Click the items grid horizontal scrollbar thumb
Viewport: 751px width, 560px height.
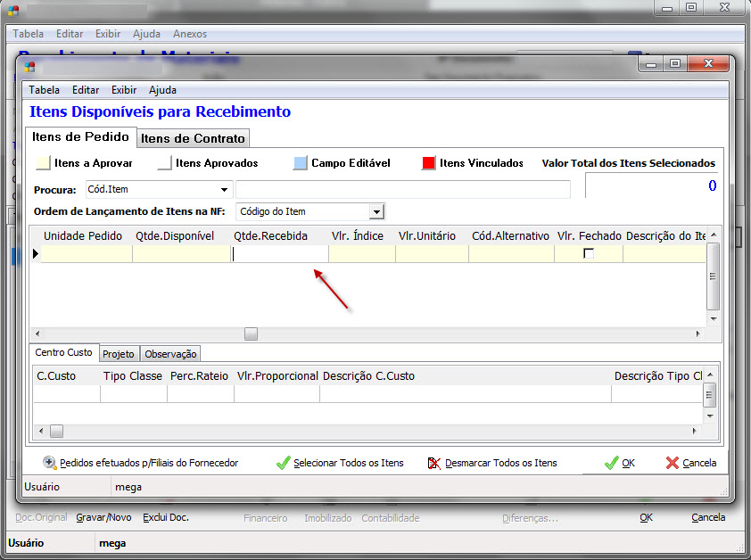click(x=252, y=334)
